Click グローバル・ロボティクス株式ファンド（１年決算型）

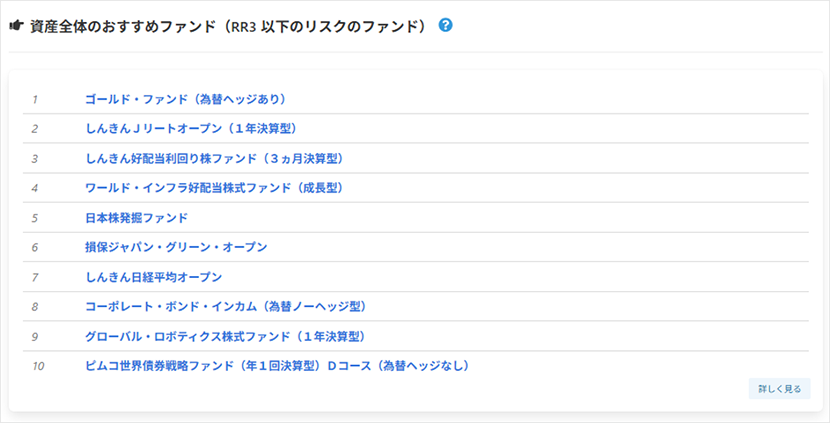pyautogui.click(x=225, y=336)
